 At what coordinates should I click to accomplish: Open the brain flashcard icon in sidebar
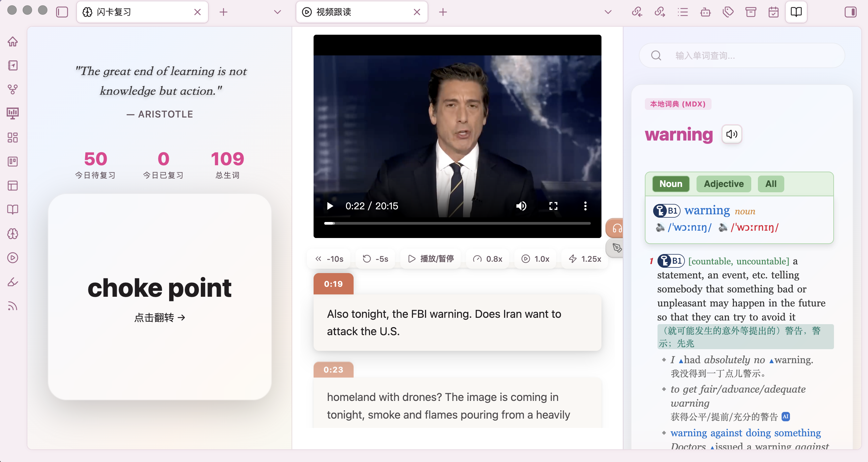(13, 234)
